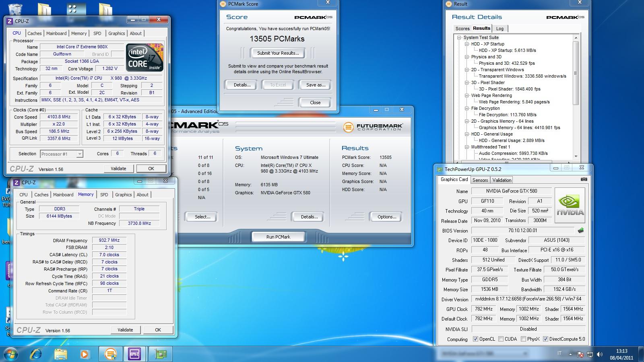Open the Validation tab in GPU-Z
Viewport: 644px width, 362px height.
(502, 180)
